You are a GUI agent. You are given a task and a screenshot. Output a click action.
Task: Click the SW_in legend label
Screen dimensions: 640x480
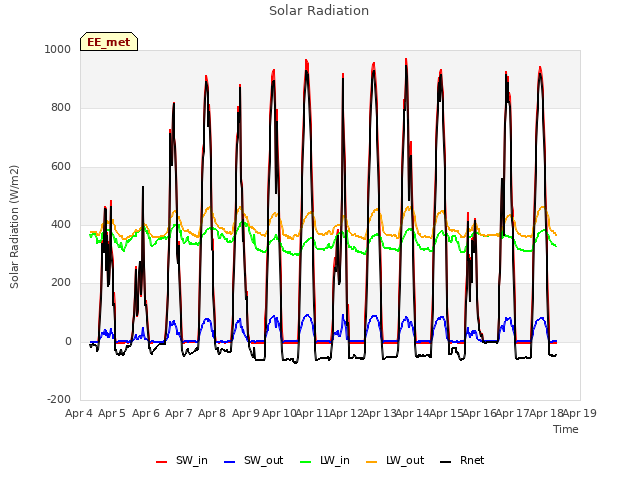click(192, 460)
